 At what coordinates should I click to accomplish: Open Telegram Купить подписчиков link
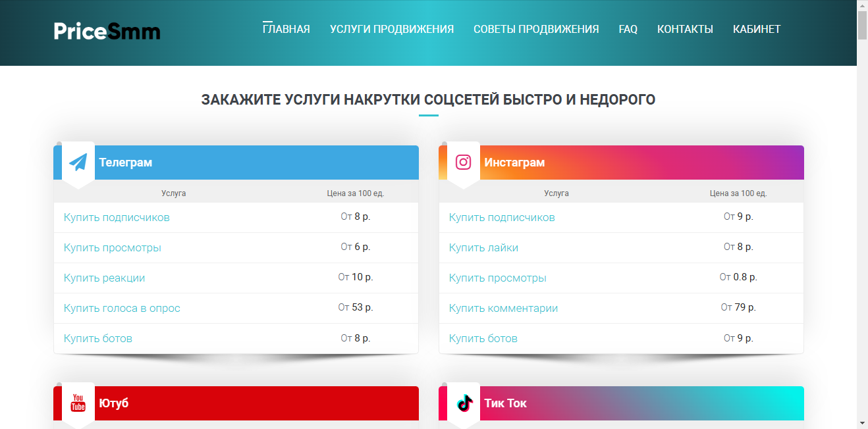(117, 217)
